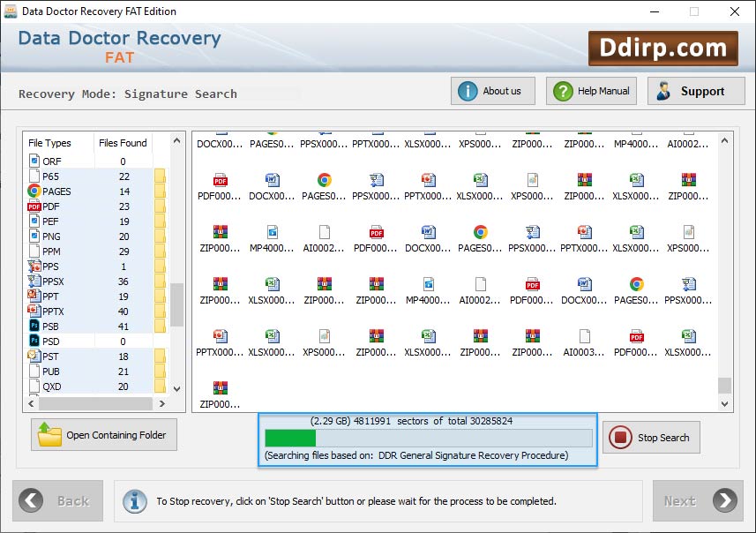The height and width of the screenshot is (533, 756).
Task: Click the green question mark Help icon
Action: tap(563, 91)
